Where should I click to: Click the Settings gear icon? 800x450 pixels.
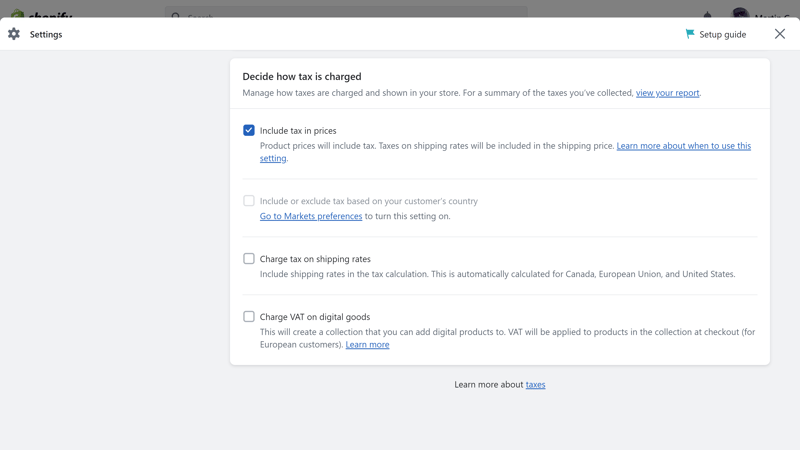[x=14, y=34]
